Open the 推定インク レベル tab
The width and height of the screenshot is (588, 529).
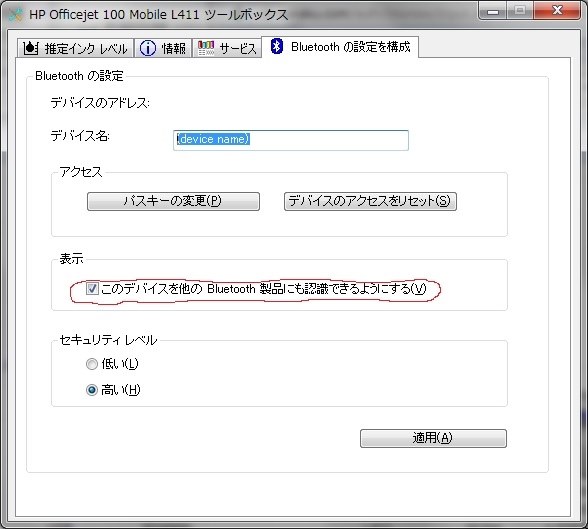point(75,48)
